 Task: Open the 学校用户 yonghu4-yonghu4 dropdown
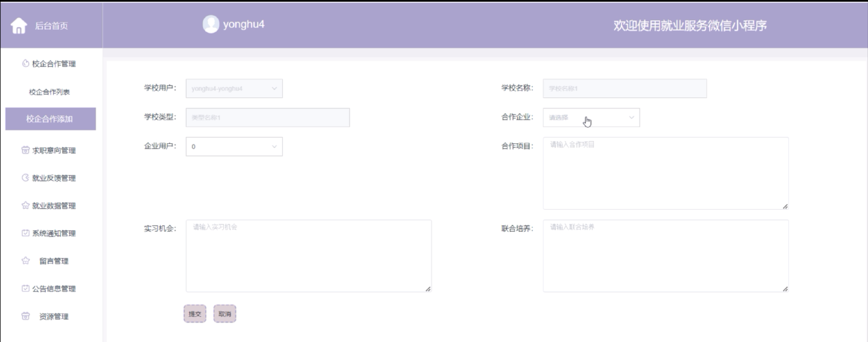[x=234, y=88]
